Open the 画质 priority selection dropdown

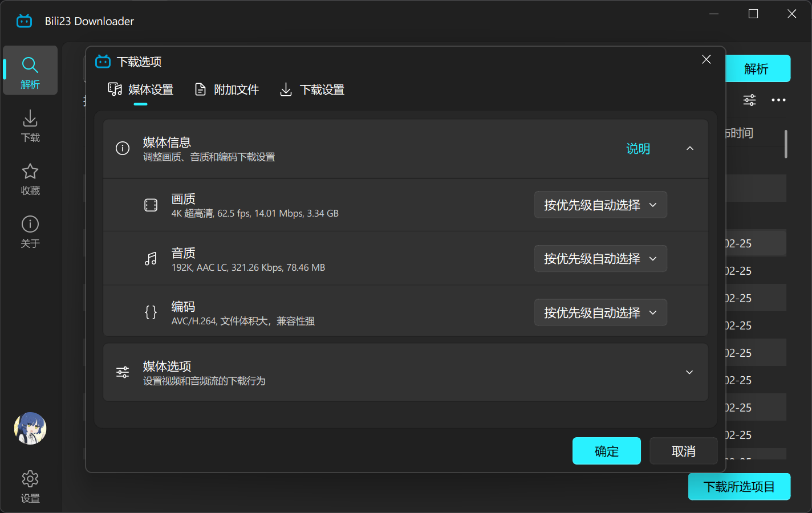point(600,205)
